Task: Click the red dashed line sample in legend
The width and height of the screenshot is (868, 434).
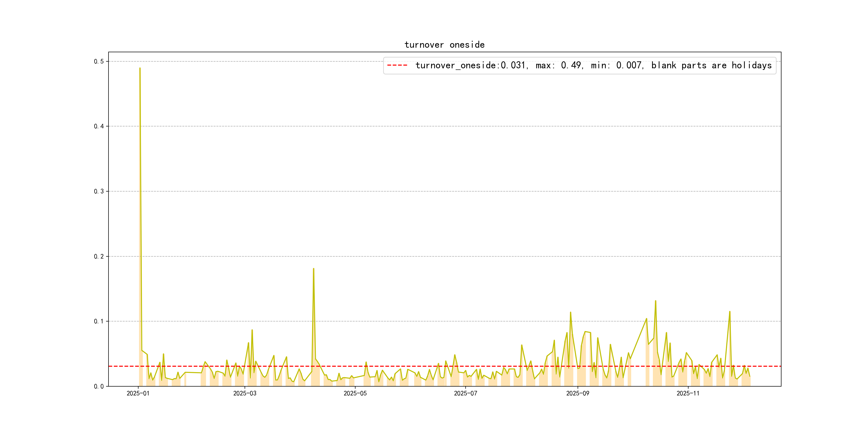Action: [x=397, y=65]
